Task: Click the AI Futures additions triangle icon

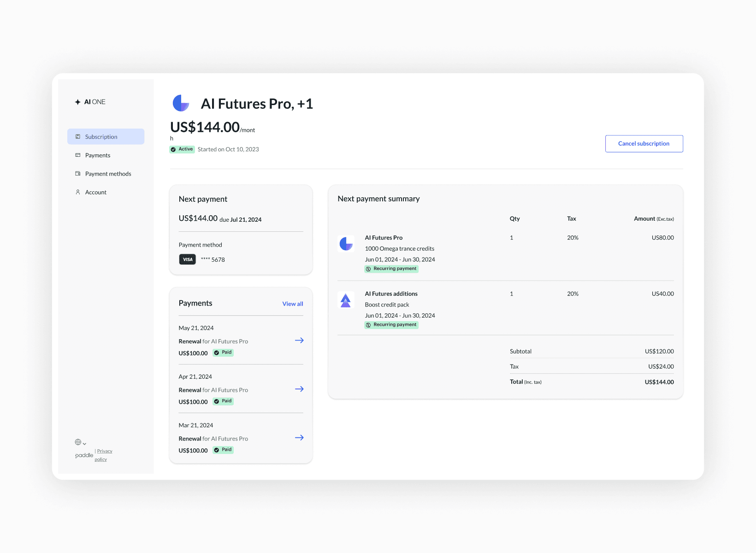Action: pos(346,300)
